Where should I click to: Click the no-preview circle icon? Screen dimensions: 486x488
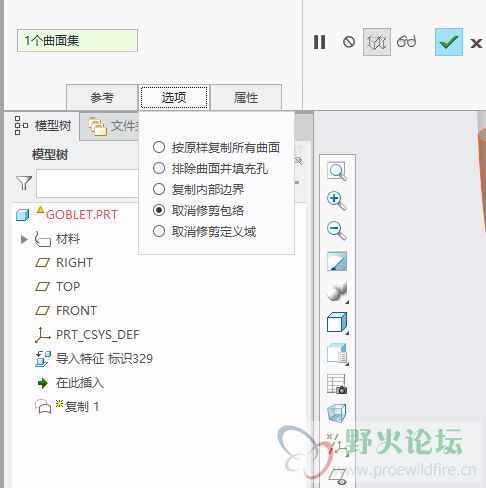pyautogui.click(x=349, y=42)
